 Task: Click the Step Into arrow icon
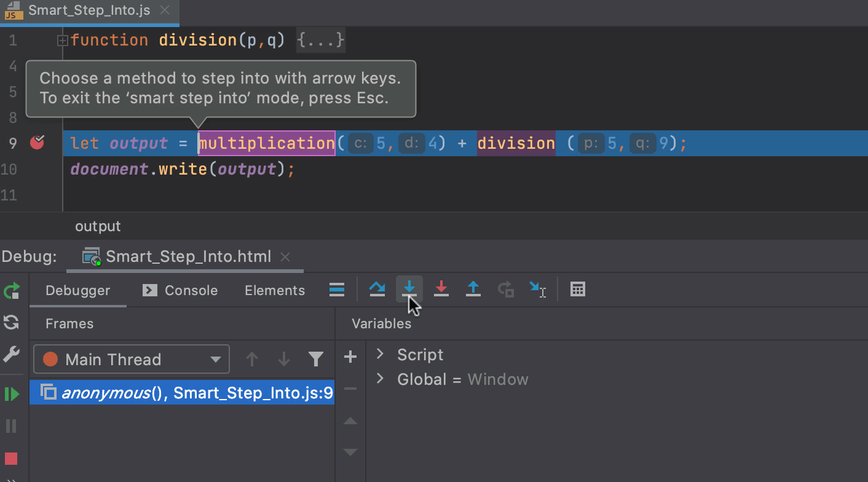[x=409, y=288]
